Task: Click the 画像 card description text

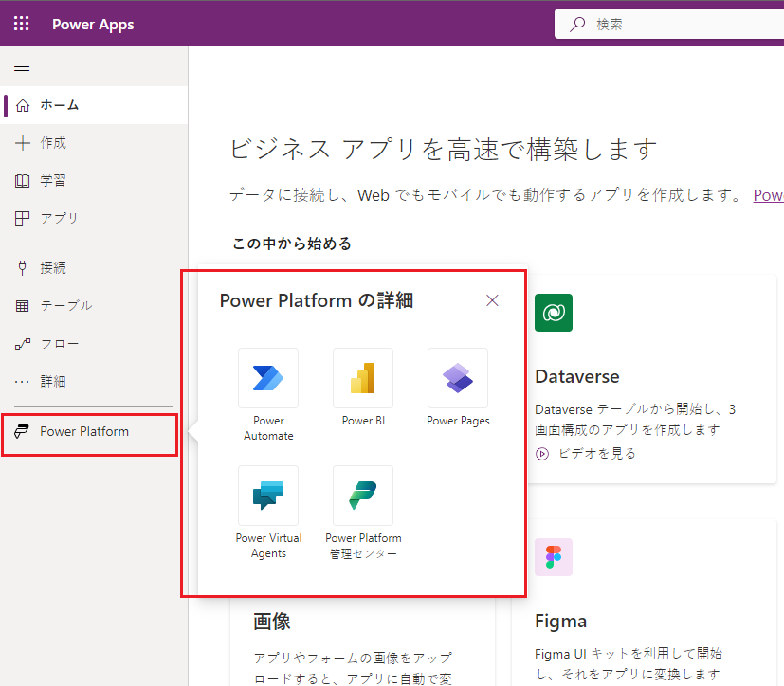Action: 353,669
